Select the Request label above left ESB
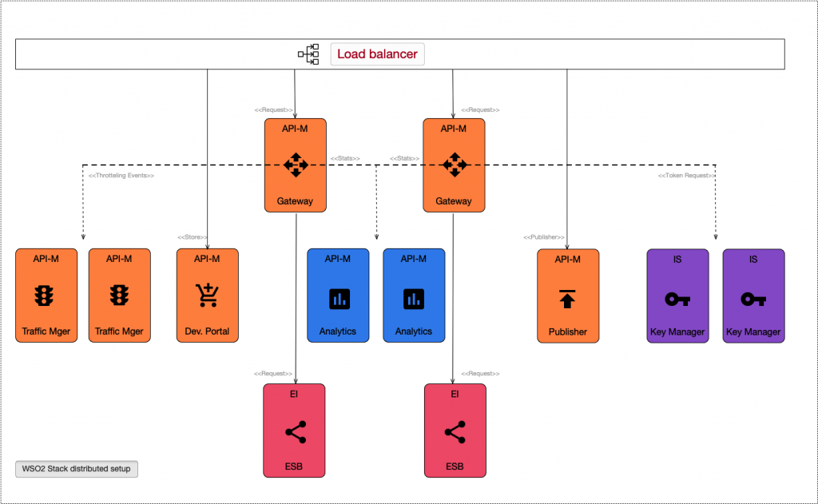 pyautogui.click(x=273, y=374)
